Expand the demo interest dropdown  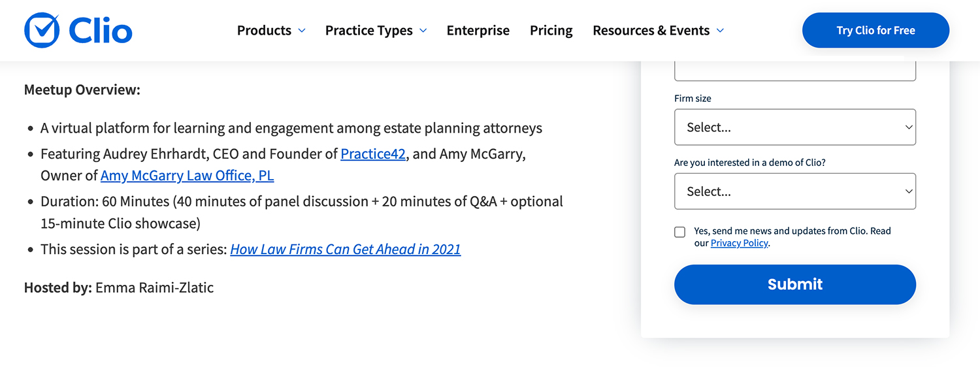click(794, 191)
